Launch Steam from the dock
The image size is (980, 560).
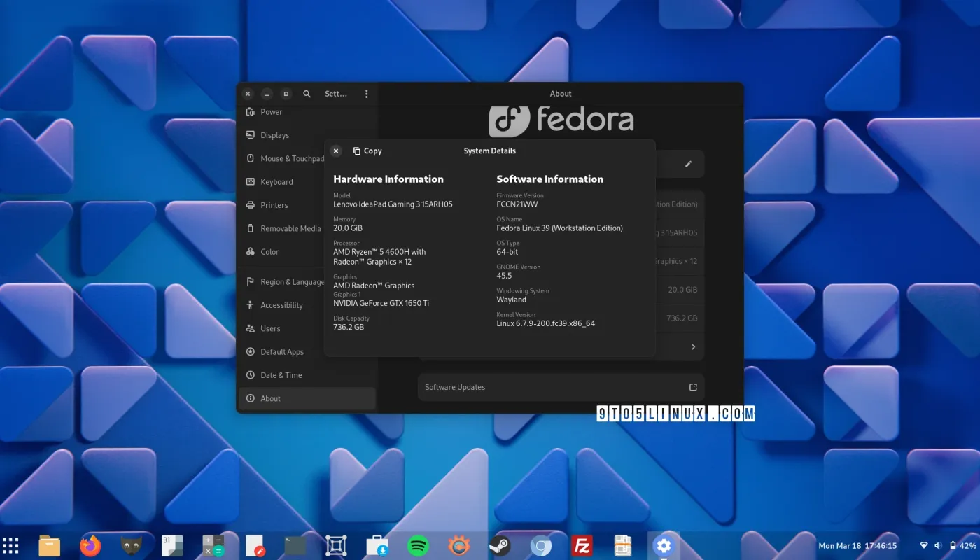tap(500, 545)
